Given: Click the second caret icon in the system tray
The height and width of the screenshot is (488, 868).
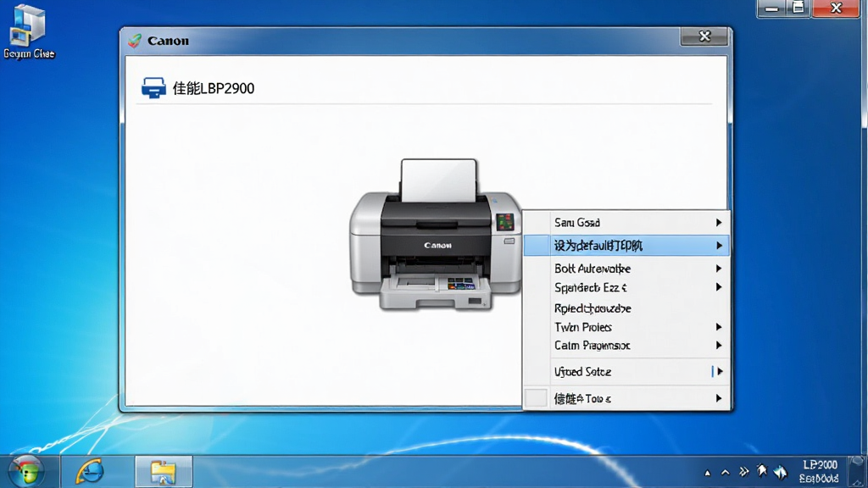Looking at the screenshot, I should point(726,473).
